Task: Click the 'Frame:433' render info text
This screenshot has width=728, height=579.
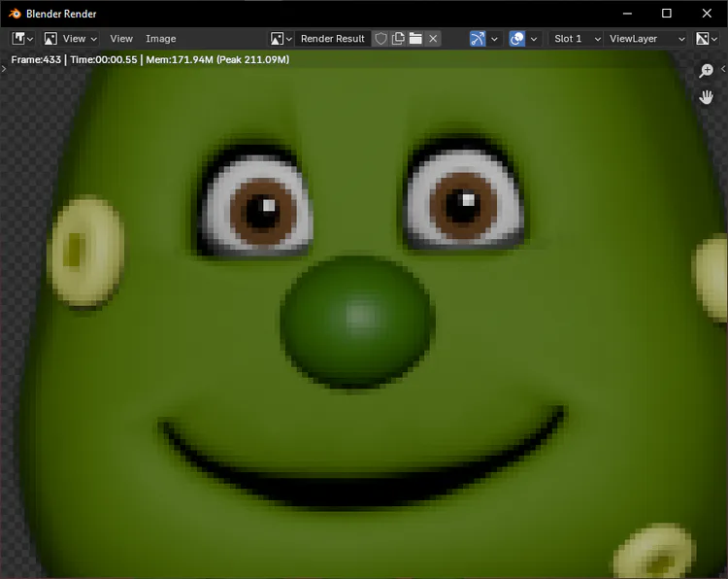Action: point(36,59)
